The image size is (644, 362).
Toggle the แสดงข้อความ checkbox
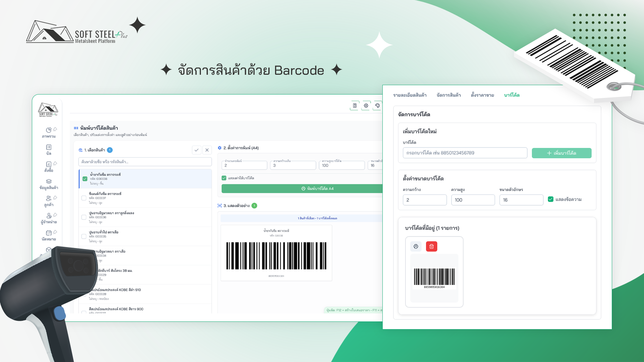pyautogui.click(x=550, y=199)
